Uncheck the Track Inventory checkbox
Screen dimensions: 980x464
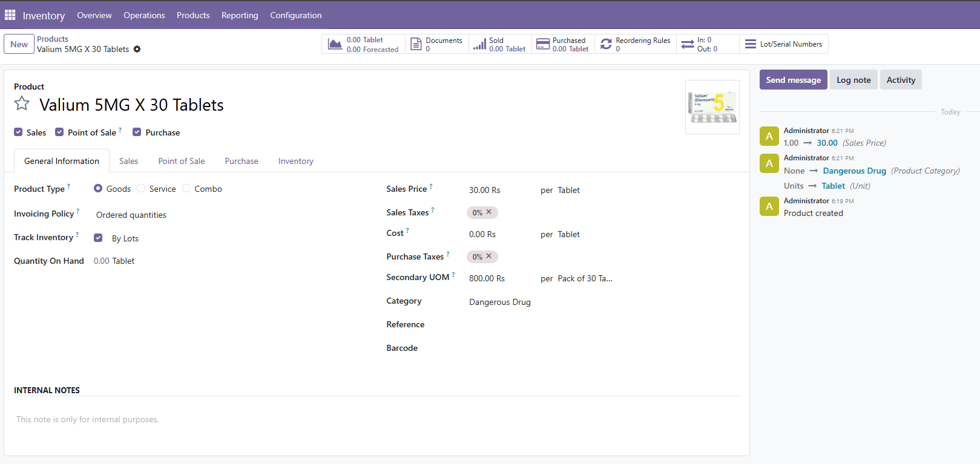click(x=98, y=238)
